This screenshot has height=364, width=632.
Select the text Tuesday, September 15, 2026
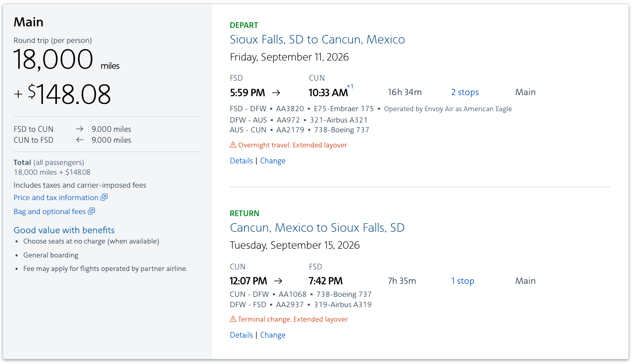pos(295,245)
